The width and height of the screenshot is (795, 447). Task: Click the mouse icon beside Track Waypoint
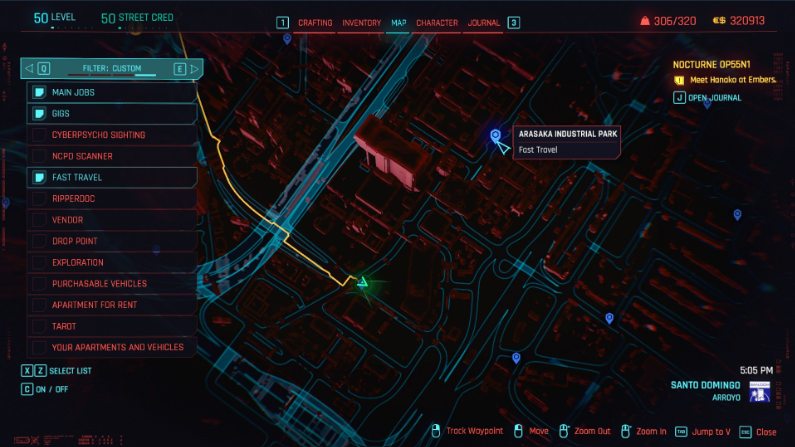coord(436,431)
